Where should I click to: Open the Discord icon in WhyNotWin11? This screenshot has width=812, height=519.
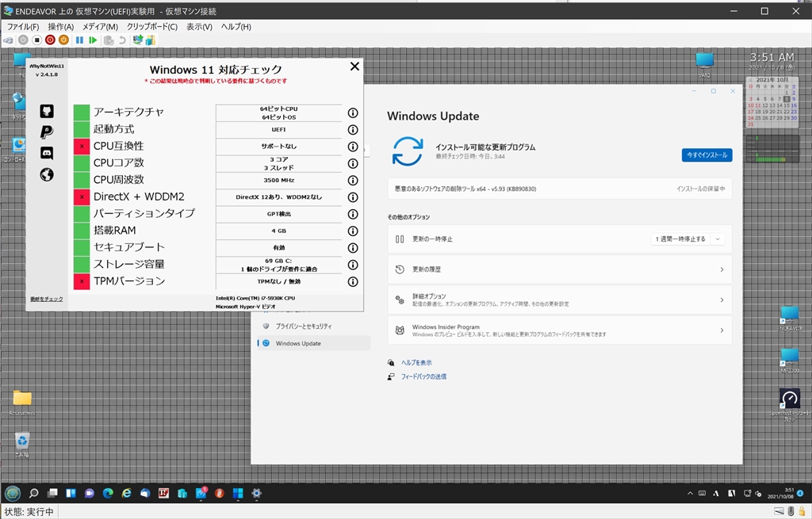click(47, 153)
